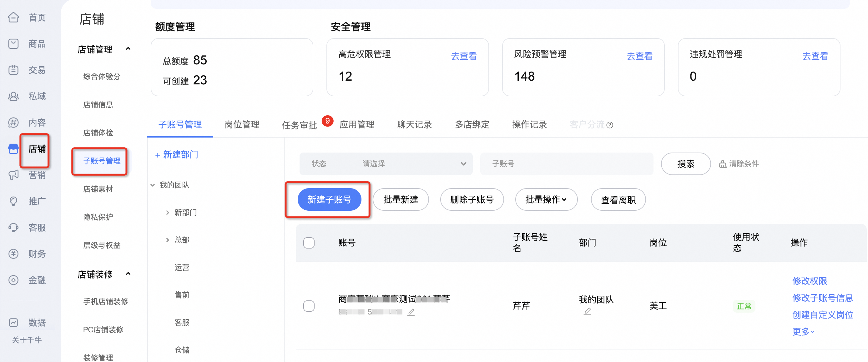Switch to the 岗位管理 tab

[x=242, y=125]
